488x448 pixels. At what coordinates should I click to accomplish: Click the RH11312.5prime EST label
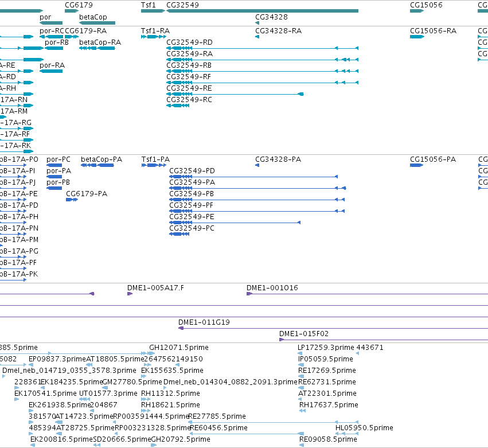pos(170,394)
